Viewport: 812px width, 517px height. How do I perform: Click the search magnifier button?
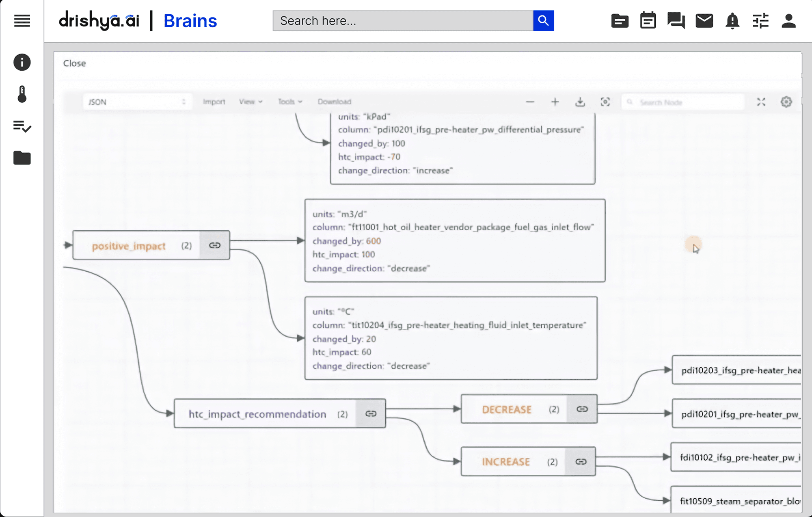[543, 21]
